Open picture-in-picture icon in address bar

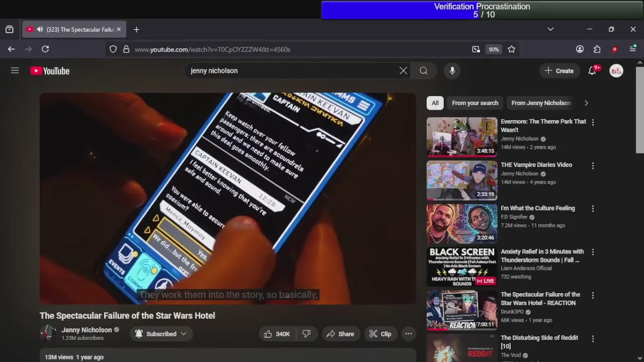tap(476, 49)
